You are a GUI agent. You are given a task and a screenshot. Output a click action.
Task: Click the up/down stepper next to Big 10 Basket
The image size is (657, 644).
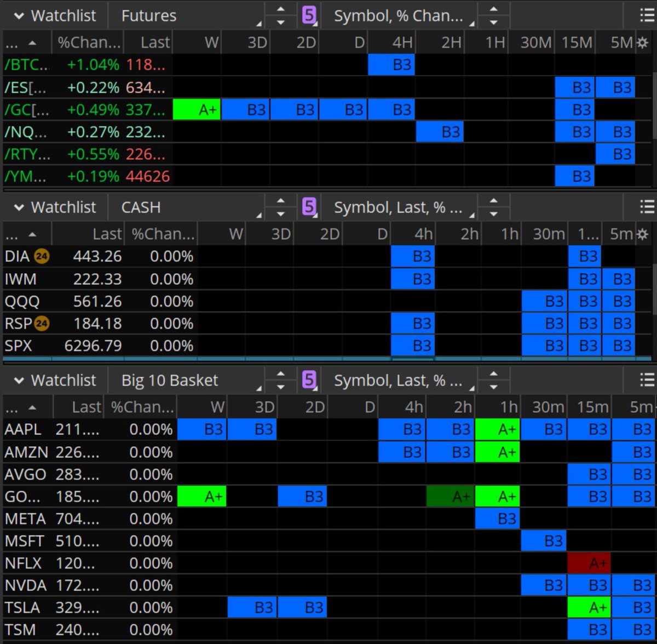[x=280, y=381]
